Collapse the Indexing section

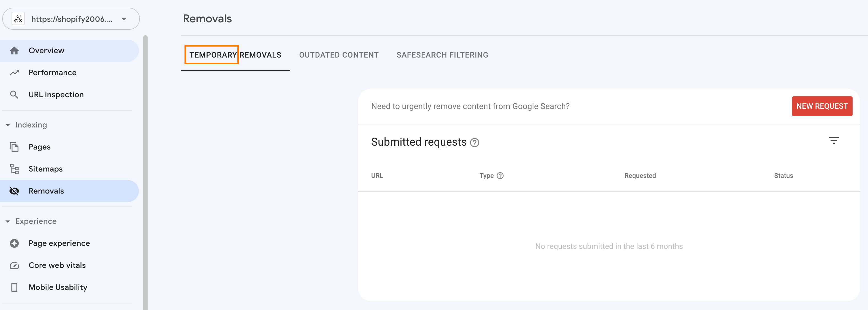point(7,125)
